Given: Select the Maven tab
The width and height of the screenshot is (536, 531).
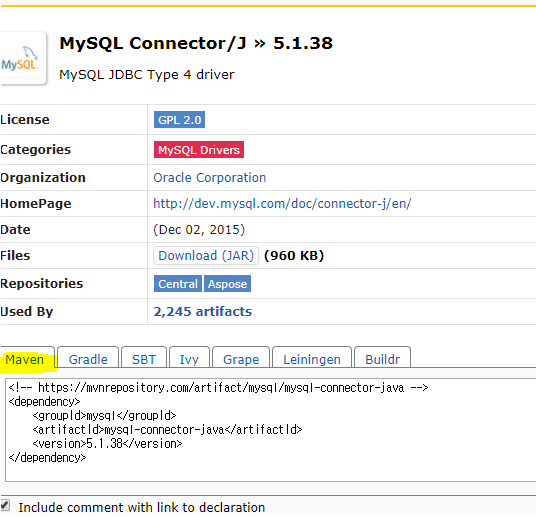Looking at the screenshot, I should pos(27,358).
